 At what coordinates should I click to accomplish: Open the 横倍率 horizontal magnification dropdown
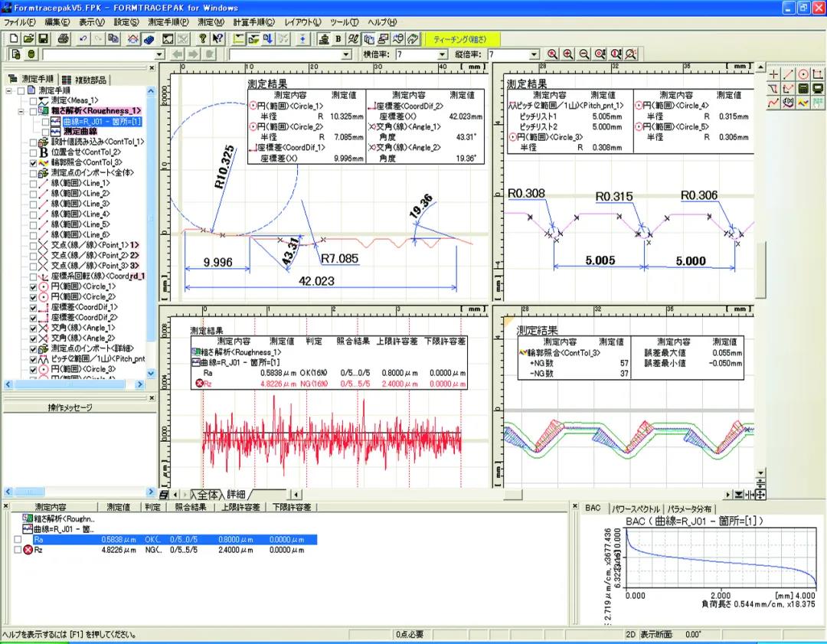(x=442, y=55)
